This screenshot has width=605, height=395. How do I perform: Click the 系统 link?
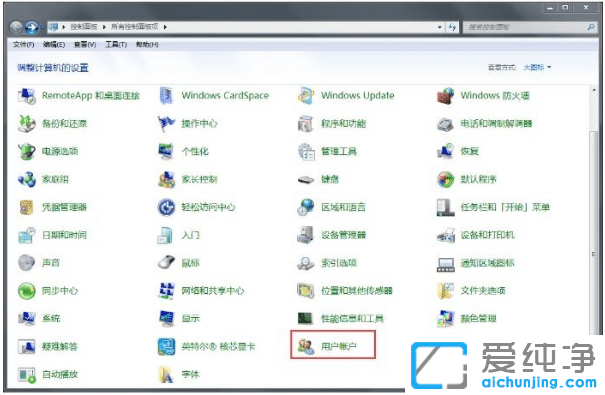tap(51, 319)
